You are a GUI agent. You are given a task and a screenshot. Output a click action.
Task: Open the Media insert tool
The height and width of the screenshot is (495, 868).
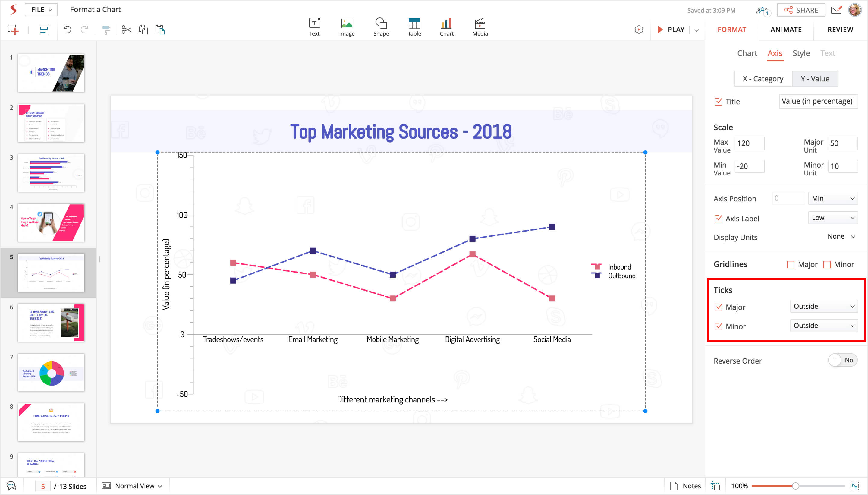coord(480,27)
